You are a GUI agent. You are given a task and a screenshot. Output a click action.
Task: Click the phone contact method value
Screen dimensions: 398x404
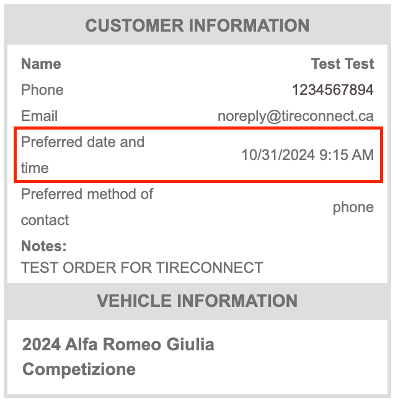point(353,207)
